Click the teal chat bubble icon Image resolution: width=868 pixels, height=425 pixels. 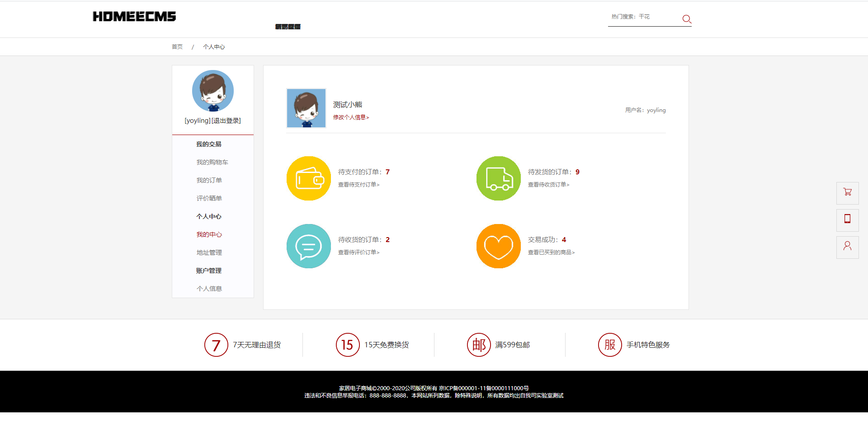pyautogui.click(x=309, y=246)
